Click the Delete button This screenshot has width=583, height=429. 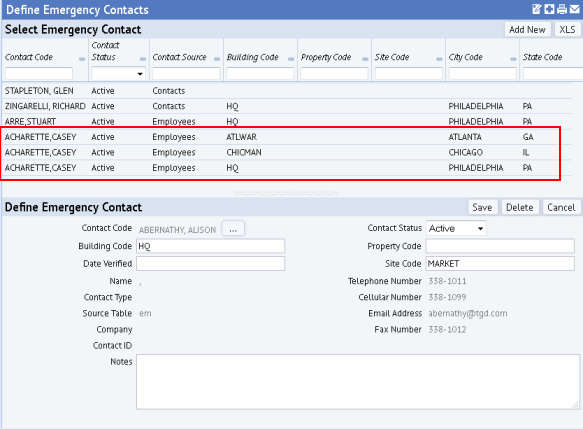519,207
